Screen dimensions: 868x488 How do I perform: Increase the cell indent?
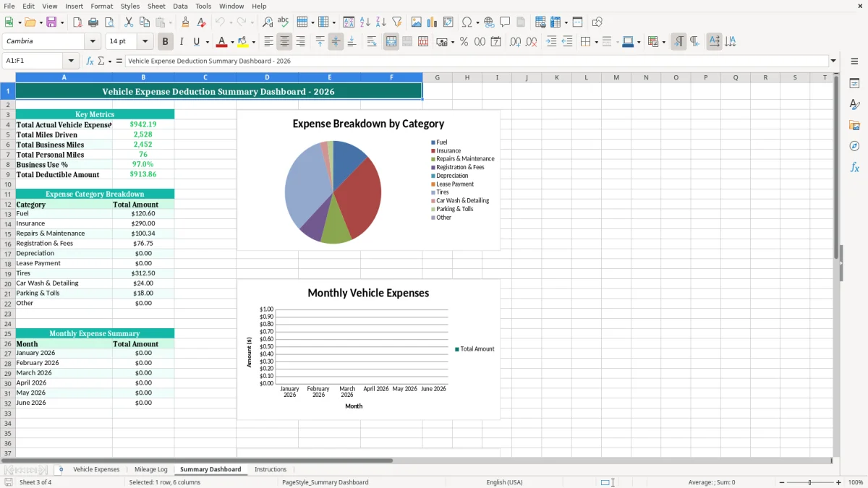pyautogui.click(x=551, y=42)
